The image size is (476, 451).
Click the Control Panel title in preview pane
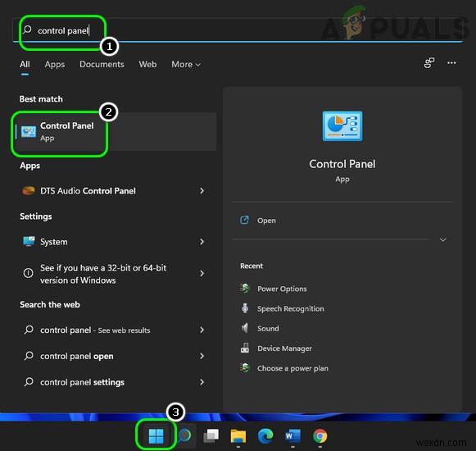pyautogui.click(x=342, y=164)
